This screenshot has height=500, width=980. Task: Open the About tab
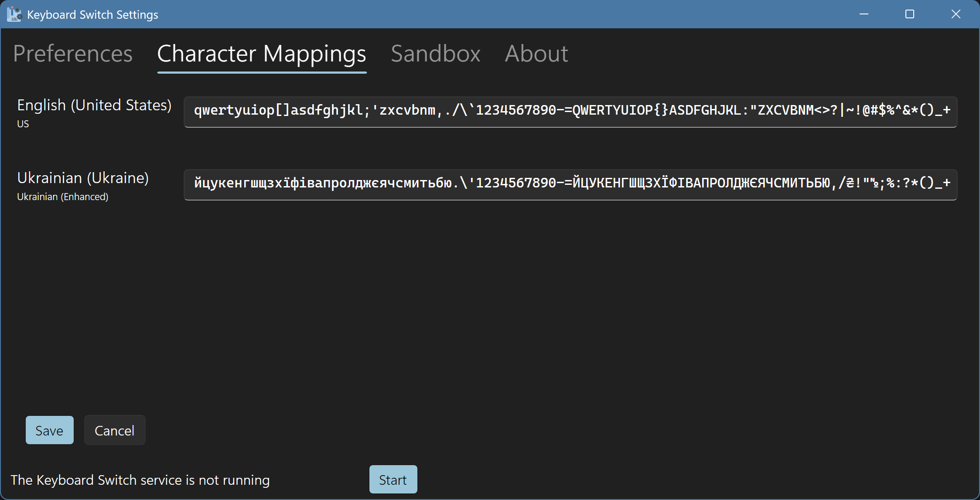click(x=536, y=54)
